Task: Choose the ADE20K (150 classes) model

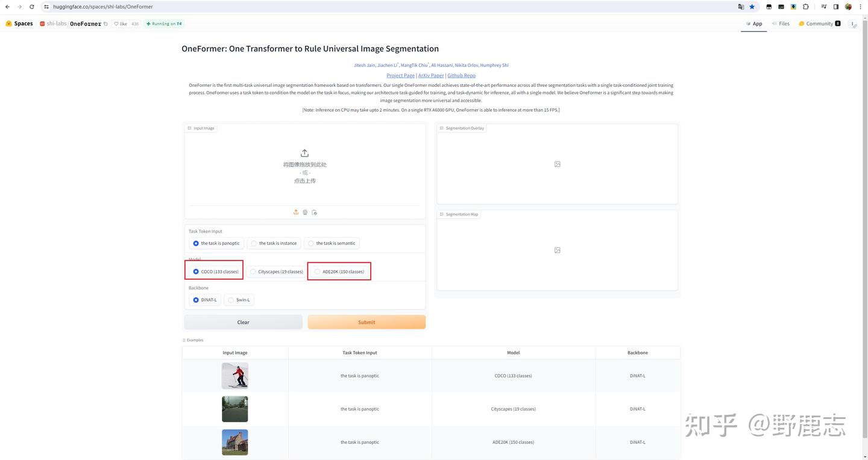Action: tap(339, 271)
